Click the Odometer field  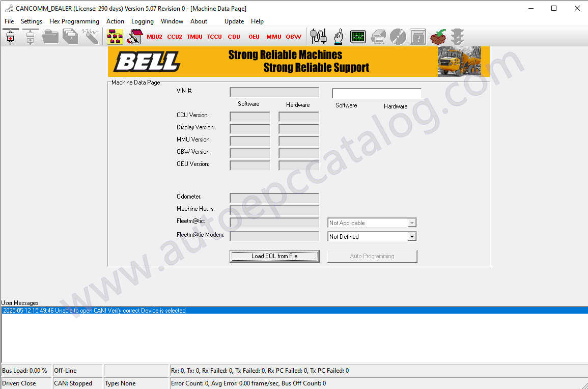(x=274, y=198)
